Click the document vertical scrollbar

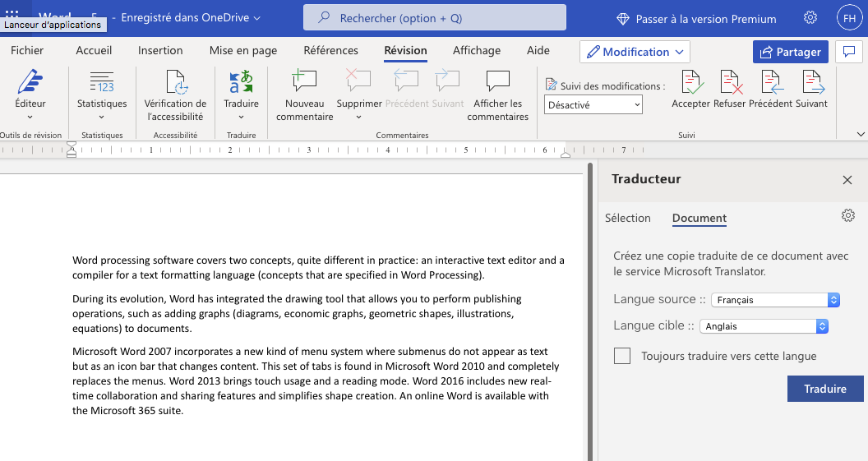[x=590, y=311]
